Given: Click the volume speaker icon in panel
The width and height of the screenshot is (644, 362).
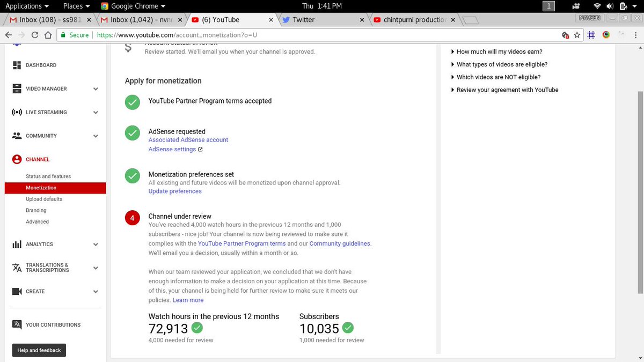Looking at the screenshot, I should [x=609, y=6].
